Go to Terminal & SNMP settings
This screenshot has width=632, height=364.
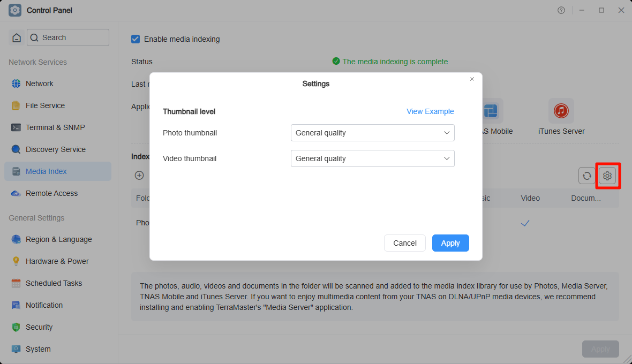(x=55, y=127)
